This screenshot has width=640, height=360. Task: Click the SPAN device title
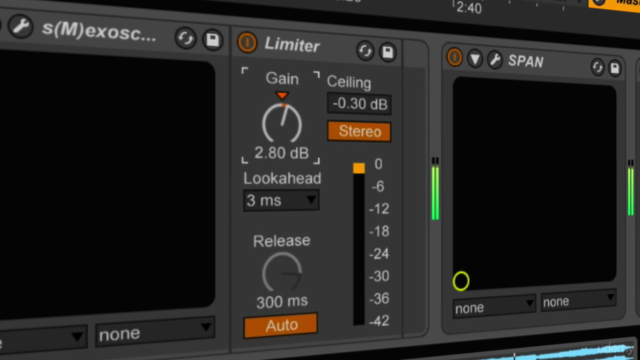(526, 61)
